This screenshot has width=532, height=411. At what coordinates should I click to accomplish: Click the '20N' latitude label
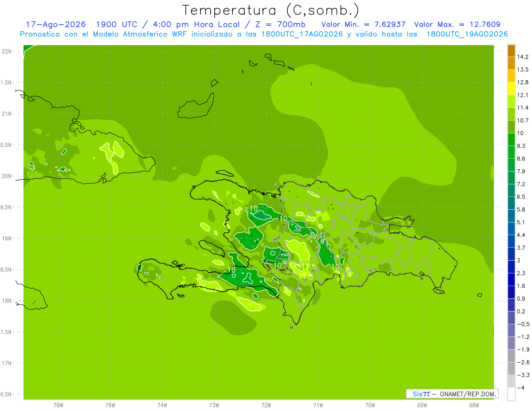(x=7, y=176)
